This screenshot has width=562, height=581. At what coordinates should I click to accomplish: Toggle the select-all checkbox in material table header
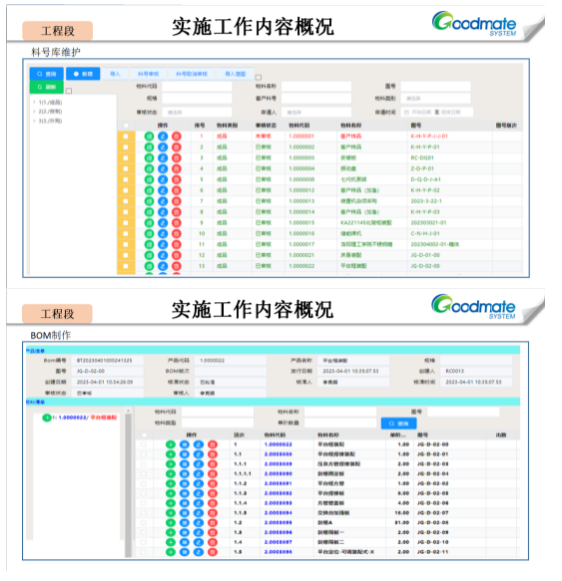tap(126, 126)
